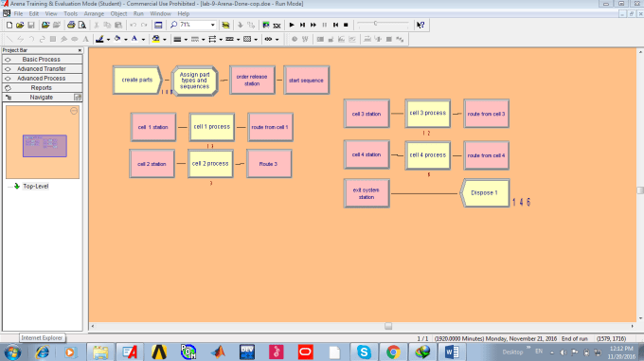Select the exit system station block

pyautogui.click(x=367, y=193)
